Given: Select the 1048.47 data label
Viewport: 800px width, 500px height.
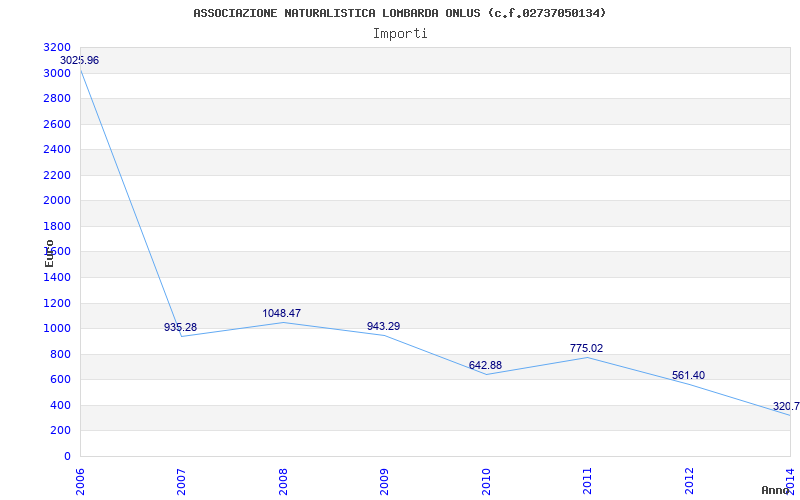Looking at the screenshot, I should [x=282, y=313].
